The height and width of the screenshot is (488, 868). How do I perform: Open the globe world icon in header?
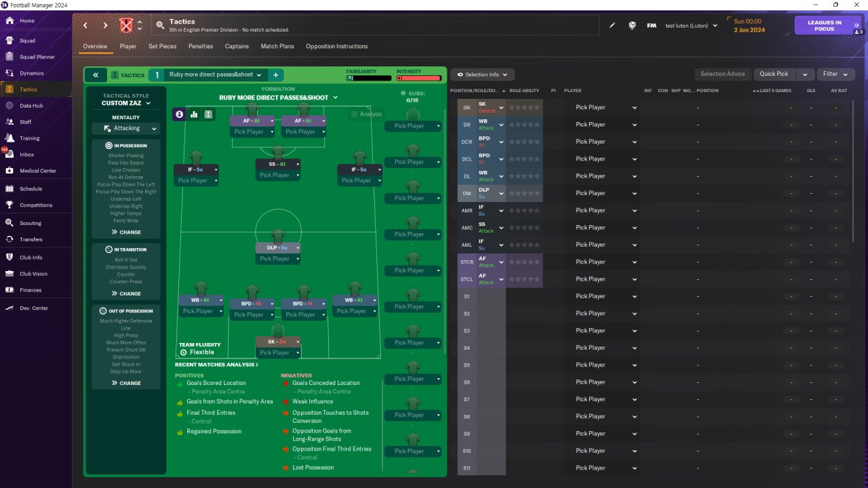(632, 26)
